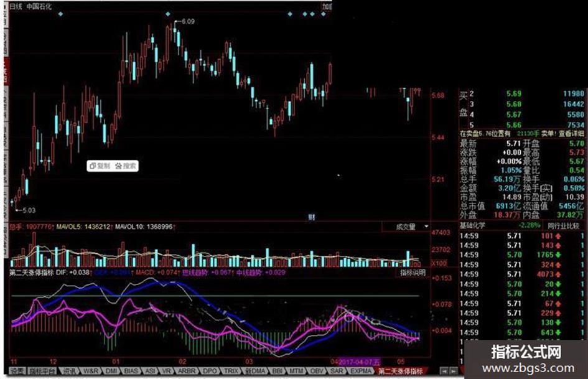Switch to the ARBR indicator tab
Viewport: 588px width, 379px height.
tap(187, 371)
